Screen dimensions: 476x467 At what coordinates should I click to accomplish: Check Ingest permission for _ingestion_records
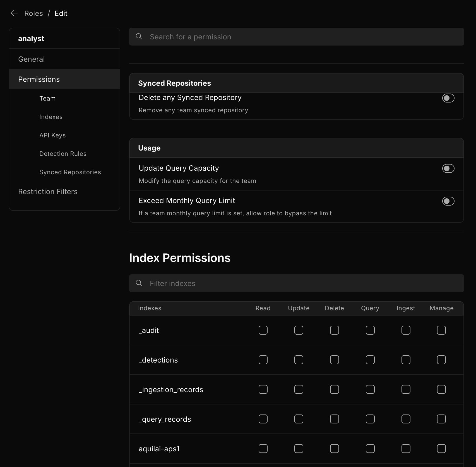point(406,389)
